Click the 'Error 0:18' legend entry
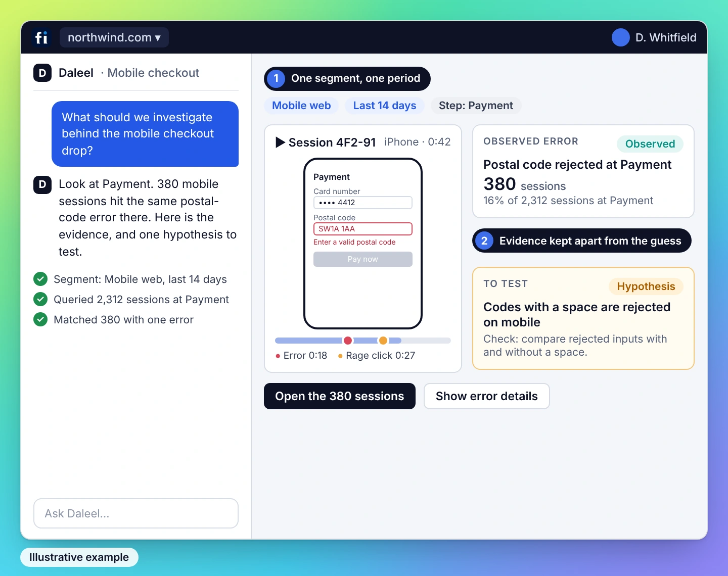The image size is (728, 576). [301, 356]
